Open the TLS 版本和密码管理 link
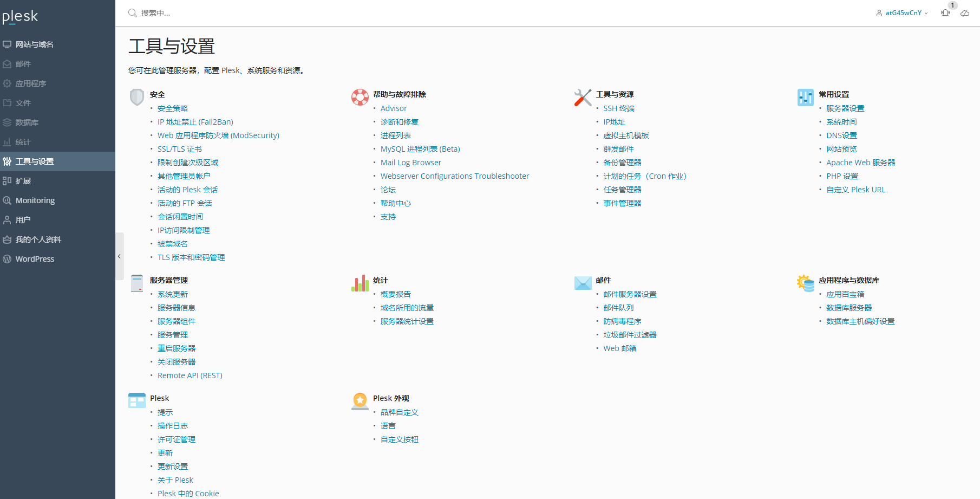Viewport: 980px width, 499px height. pos(191,257)
